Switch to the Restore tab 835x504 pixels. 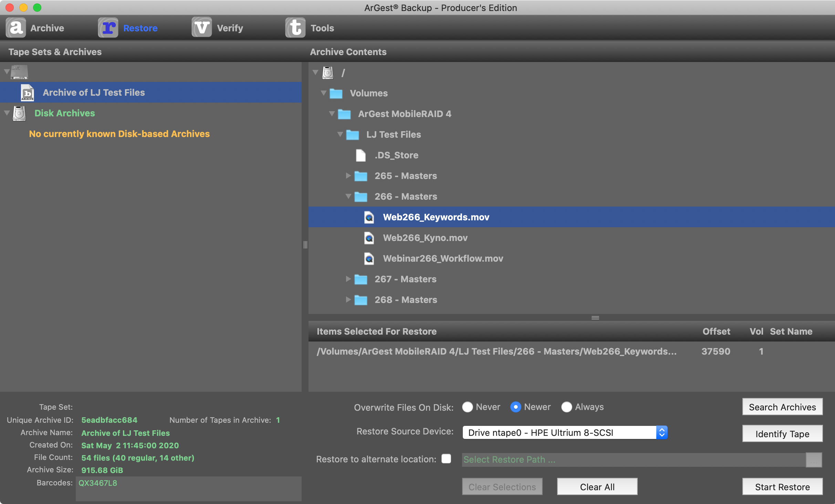[128, 28]
